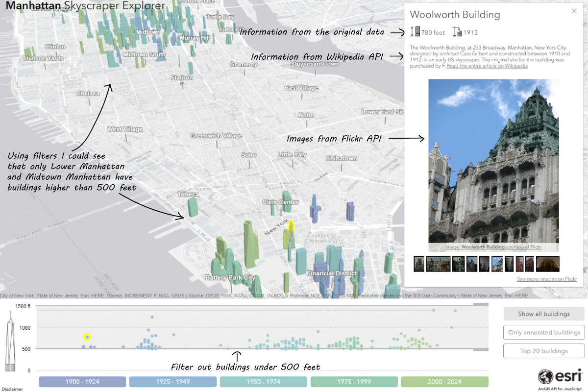Screen dimensions: 588x392
Task: Click the 'Gramercy' map label
Action: point(244,64)
